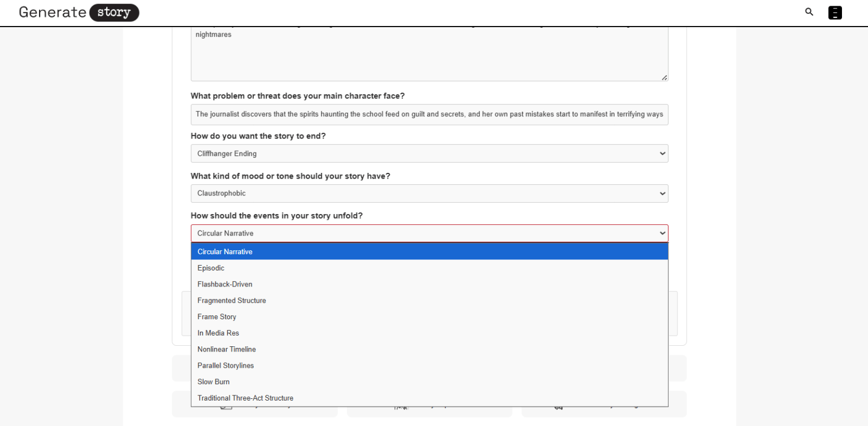Click the problem or threat input field
868x426 pixels.
429,114
